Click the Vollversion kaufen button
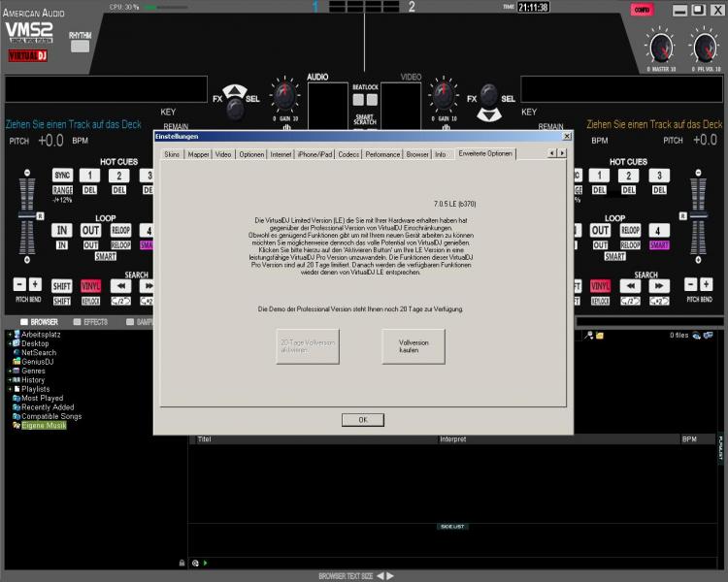The width and height of the screenshot is (728, 582). tap(414, 346)
